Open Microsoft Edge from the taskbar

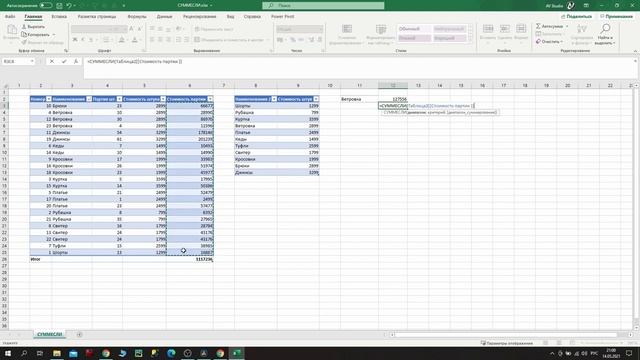pyautogui.click(x=171, y=353)
